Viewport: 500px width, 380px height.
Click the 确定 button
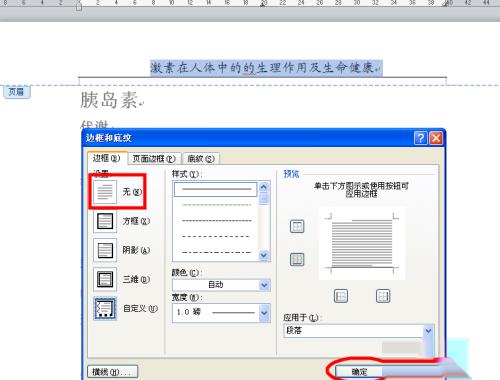click(x=359, y=371)
